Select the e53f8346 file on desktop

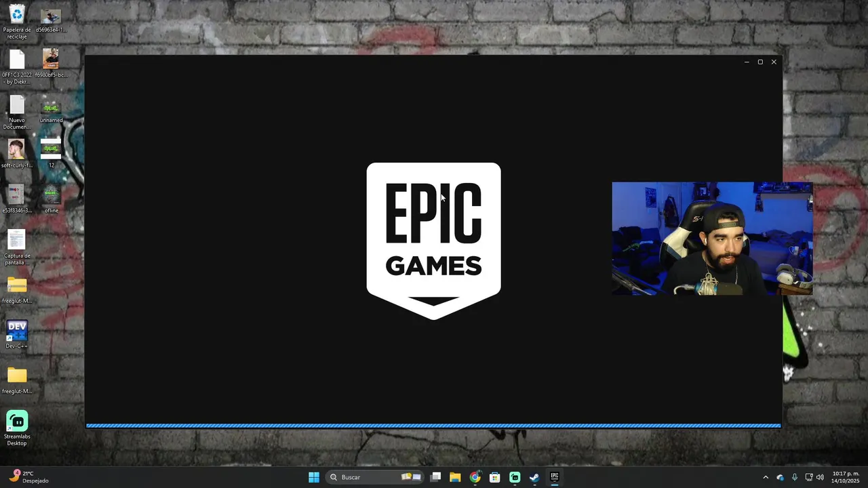(x=17, y=199)
